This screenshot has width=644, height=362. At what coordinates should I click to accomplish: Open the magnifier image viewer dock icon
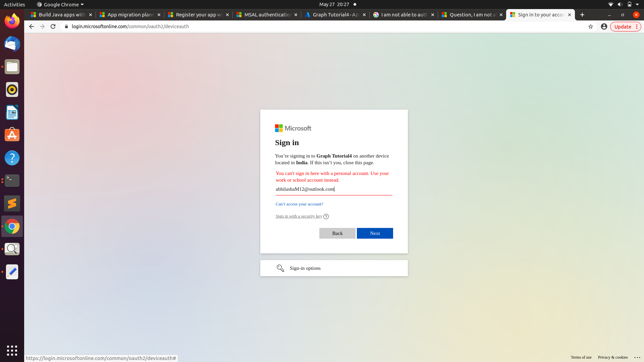tap(12, 249)
